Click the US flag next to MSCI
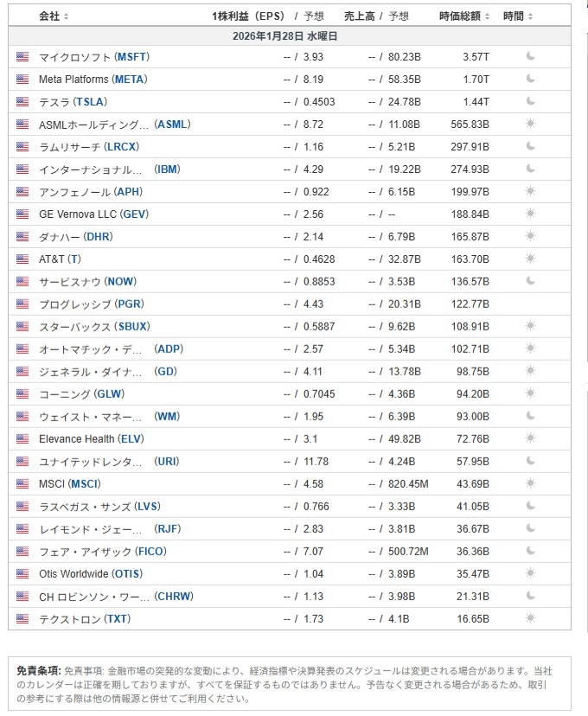 tap(22, 483)
